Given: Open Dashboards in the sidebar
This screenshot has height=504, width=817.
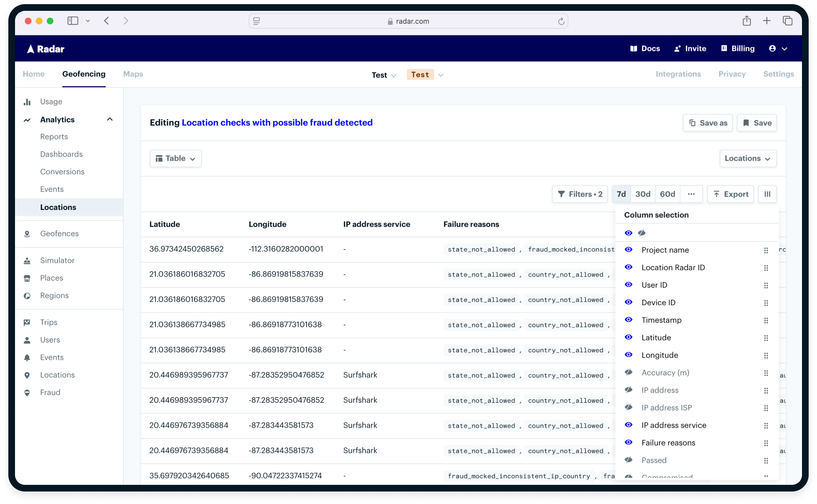Looking at the screenshot, I should pyautogui.click(x=61, y=154).
